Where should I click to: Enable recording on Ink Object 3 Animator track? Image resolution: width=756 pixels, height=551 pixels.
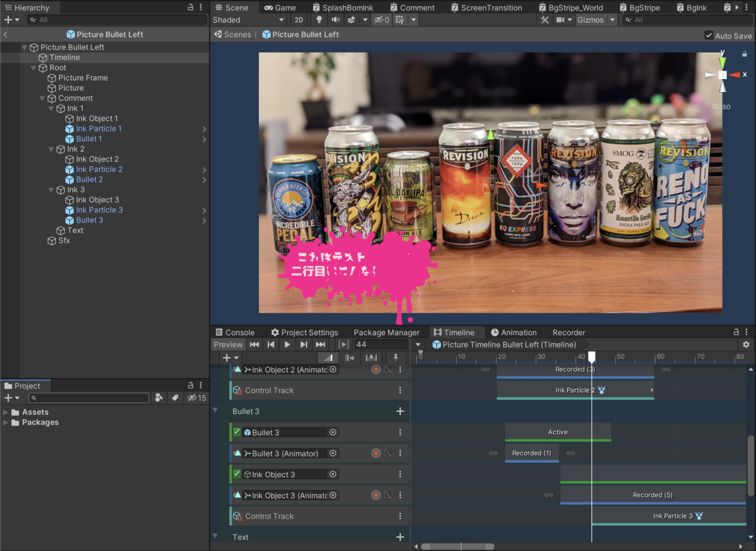coord(376,496)
